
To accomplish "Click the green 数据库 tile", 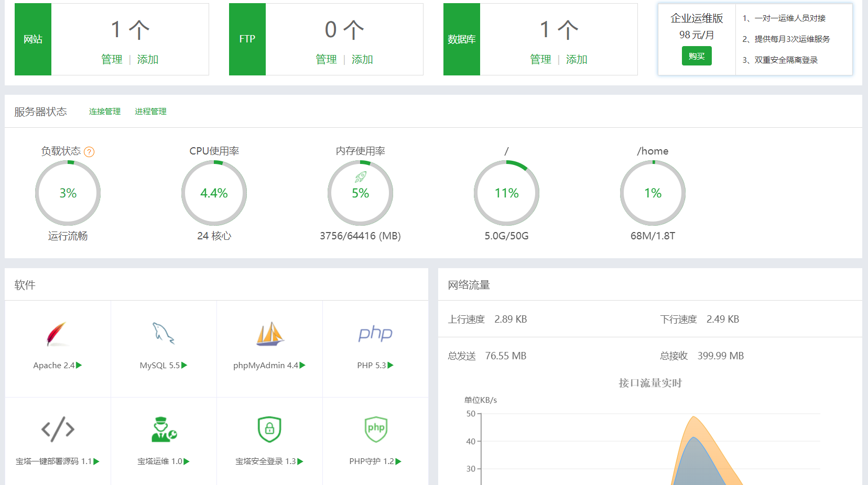I will tap(462, 39).
